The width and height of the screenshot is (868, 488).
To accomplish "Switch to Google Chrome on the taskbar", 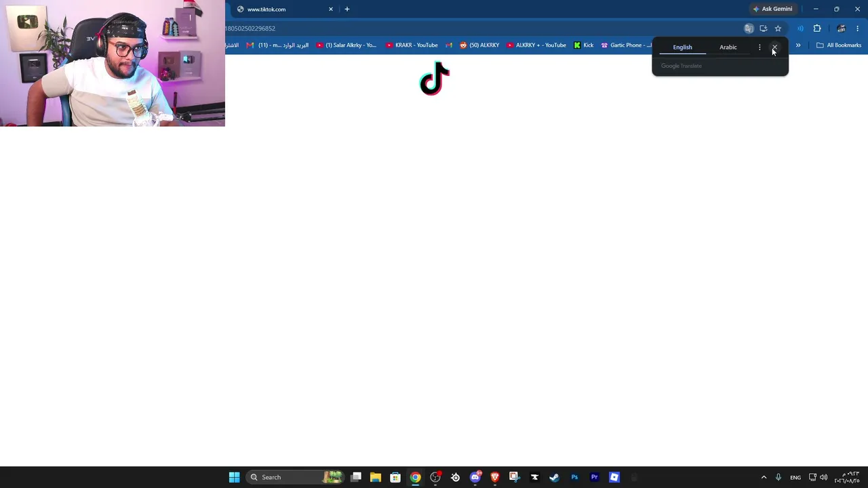I will click(x=416, y=477).
